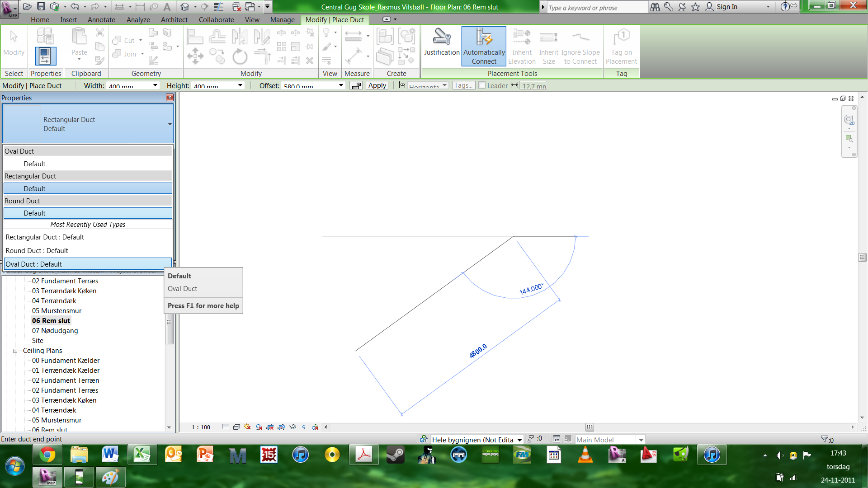Collapse the Ceiling Plans tree node
This screenshot has height=488, width=868.
(15, 351)
